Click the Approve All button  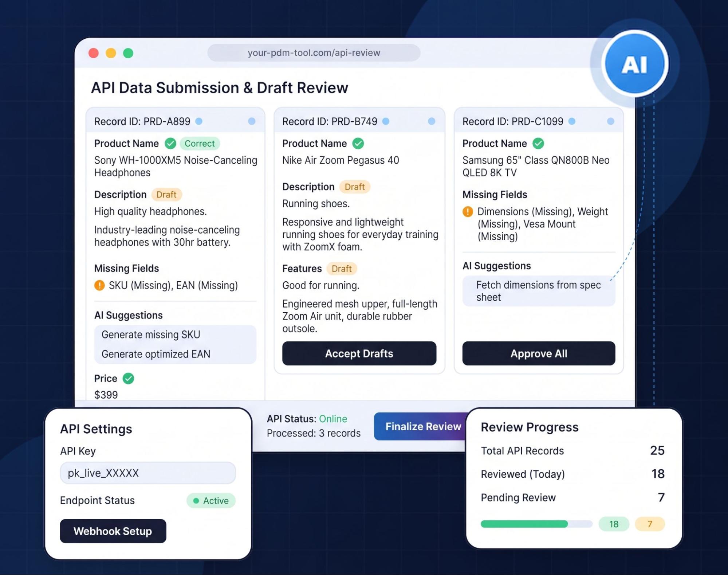point(539,353)
